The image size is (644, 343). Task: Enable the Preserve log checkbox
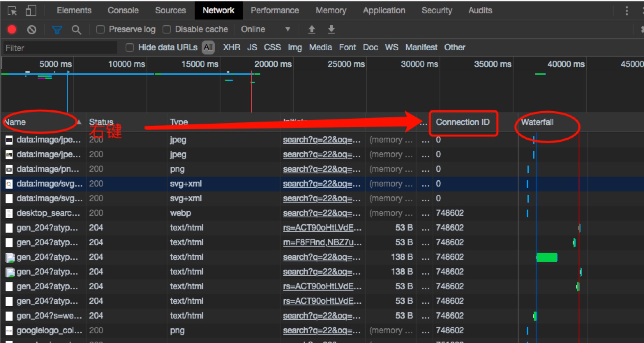pos(100,29)
